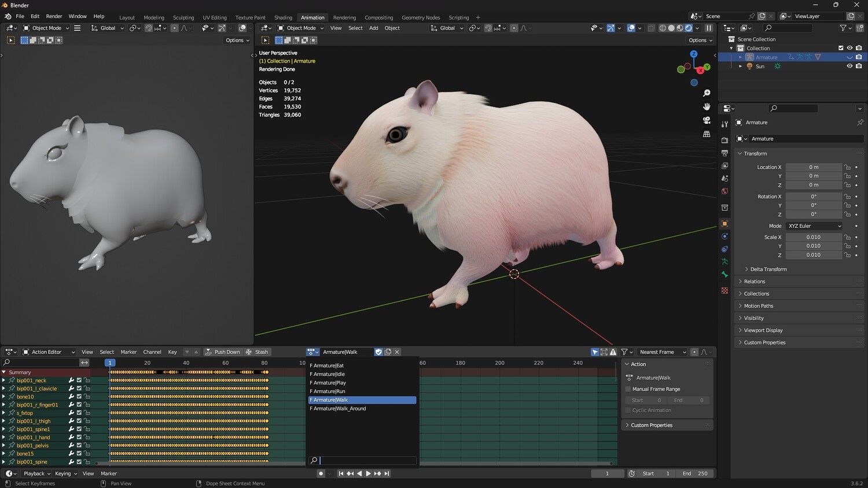The image size is (868, 488).
Task: Open the Nearest Frame snapping dropdown
Action: click(x=662, y=352)
